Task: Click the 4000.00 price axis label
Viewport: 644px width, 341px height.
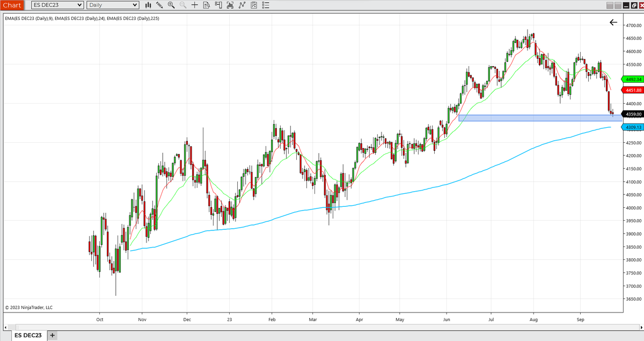Action: click(x=634, y=208)
